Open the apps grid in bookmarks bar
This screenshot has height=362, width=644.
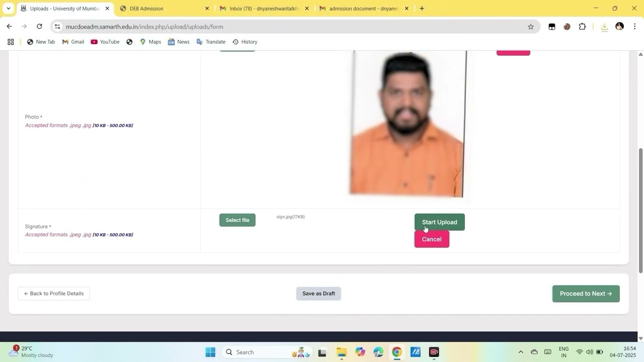tap(11, 42)
